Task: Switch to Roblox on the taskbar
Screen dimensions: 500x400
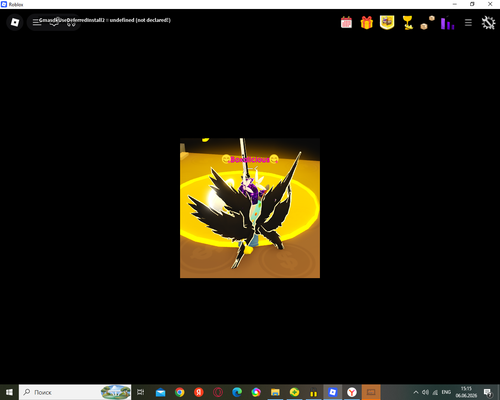Action: [333, 392]
